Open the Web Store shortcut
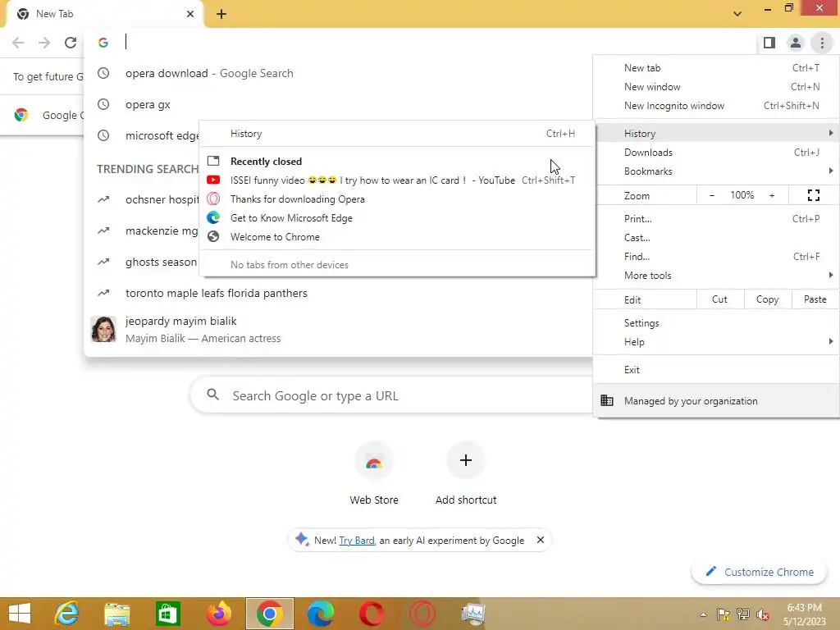840x630 pixels. [374, 473]
